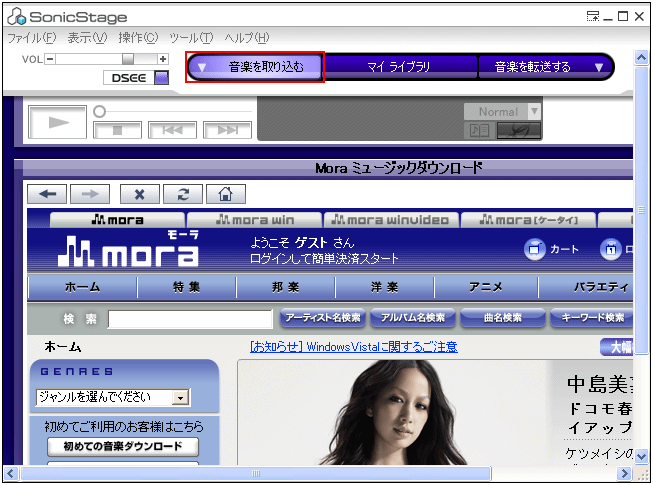Click 特集 in the navigation bar
Screen dimensions: 653x485
(187, 287)
